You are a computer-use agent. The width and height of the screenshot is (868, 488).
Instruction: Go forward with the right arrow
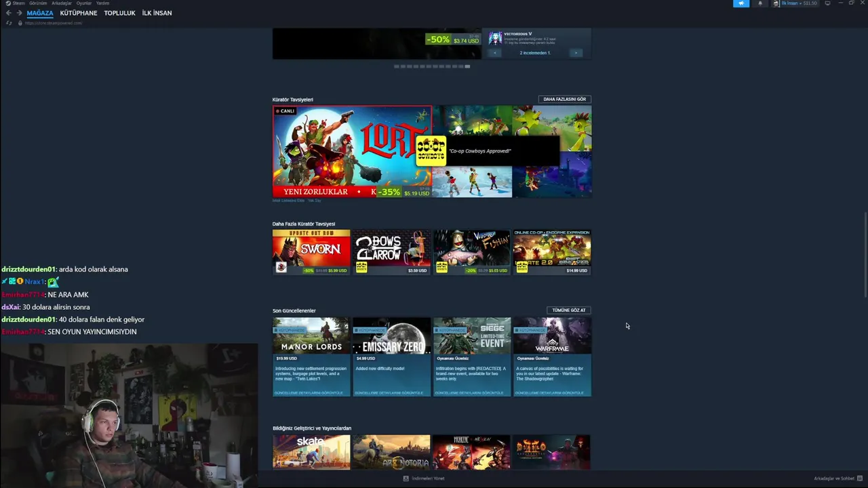click(19, 13)
